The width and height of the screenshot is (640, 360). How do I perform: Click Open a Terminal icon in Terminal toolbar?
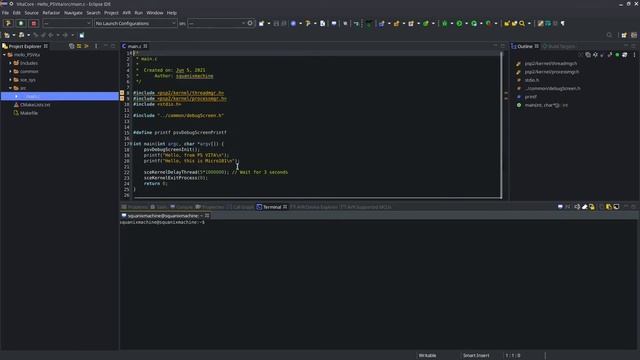[560, 207]
